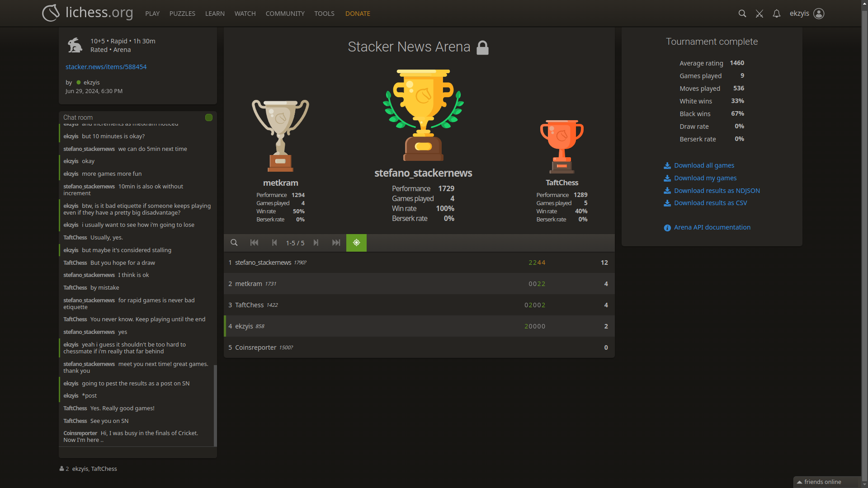Search players in standings magnifier

(x=234, y=243)
